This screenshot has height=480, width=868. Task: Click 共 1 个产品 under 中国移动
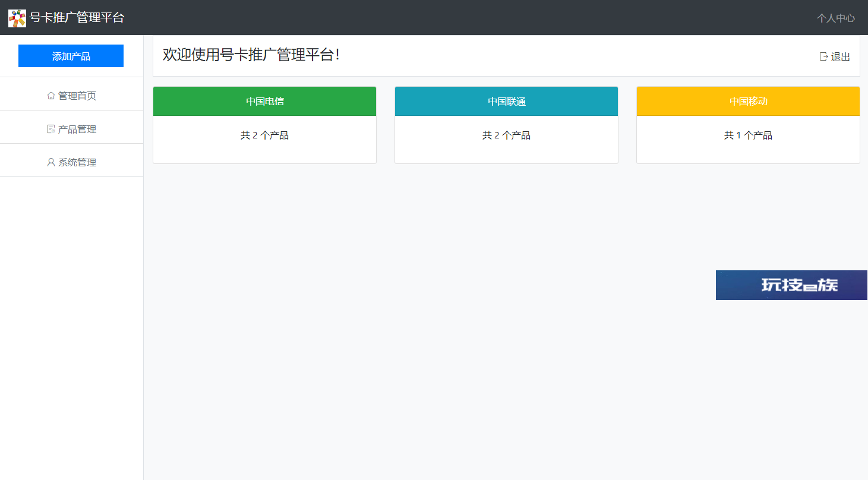[748, 135]
